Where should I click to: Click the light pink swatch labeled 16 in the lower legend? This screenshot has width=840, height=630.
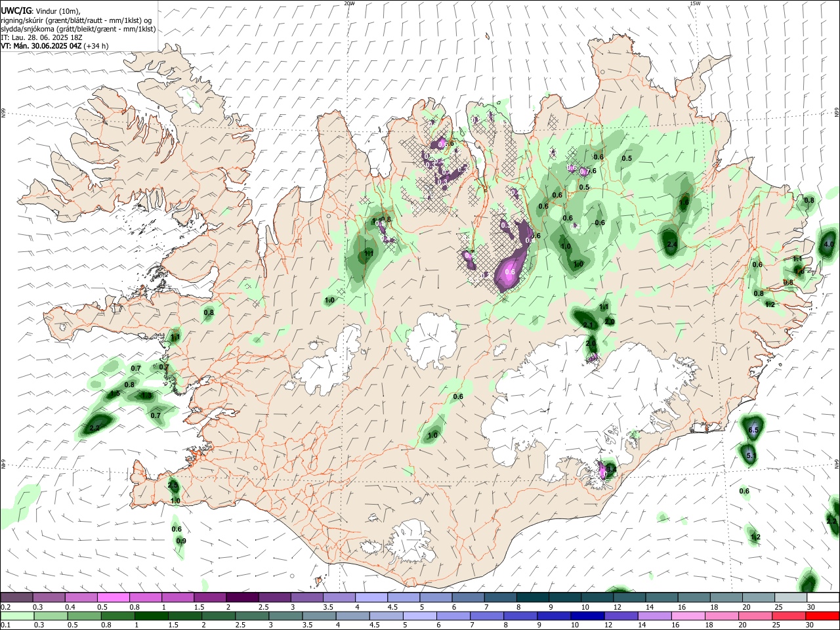point(687,616)
